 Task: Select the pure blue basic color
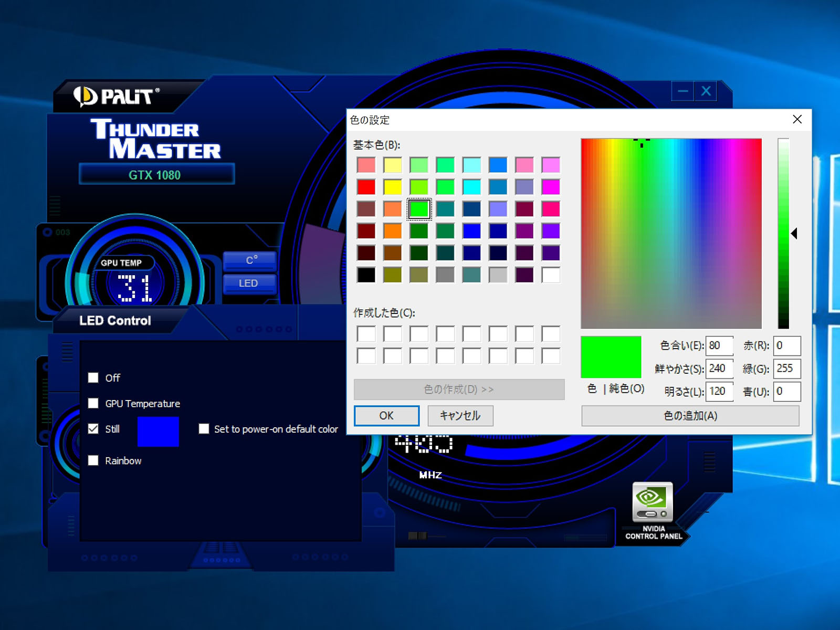click(471, 231)
